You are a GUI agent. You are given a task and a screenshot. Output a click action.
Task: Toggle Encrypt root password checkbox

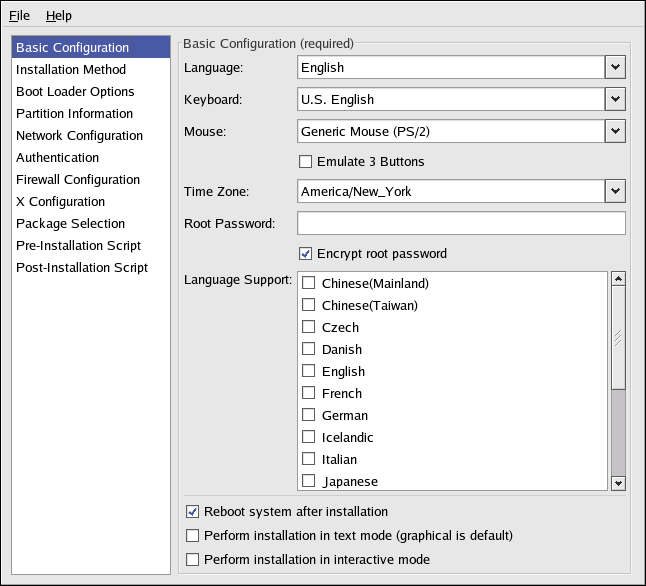coord(306,254)
